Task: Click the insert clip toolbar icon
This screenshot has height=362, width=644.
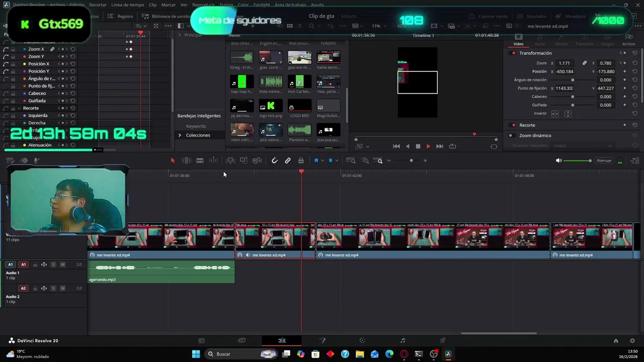Action: click(230, 160)
